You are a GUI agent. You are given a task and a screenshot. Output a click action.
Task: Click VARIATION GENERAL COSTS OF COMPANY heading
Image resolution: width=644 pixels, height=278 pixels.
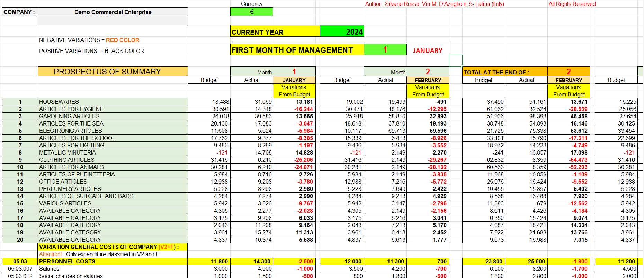113,247
